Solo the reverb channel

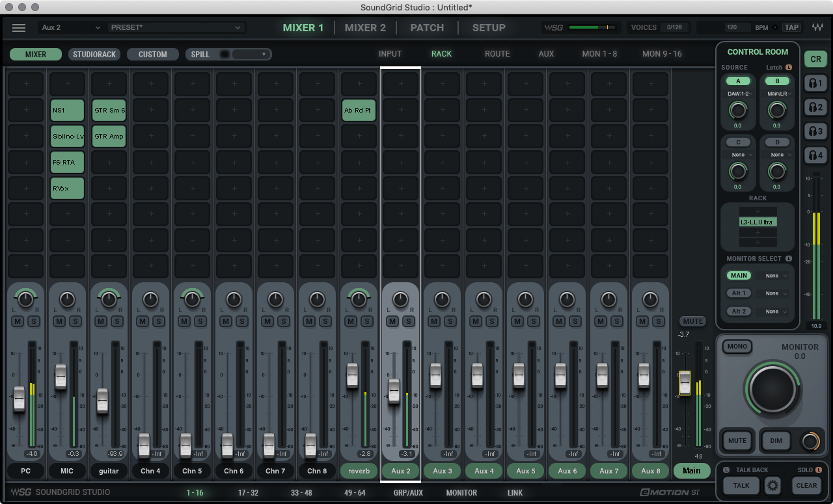point(366,321)
